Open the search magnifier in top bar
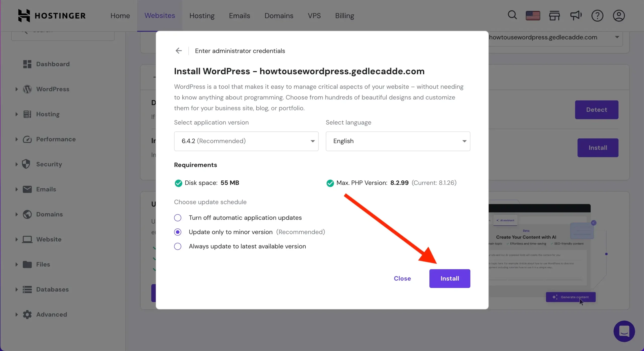 [x=512, y=15]
